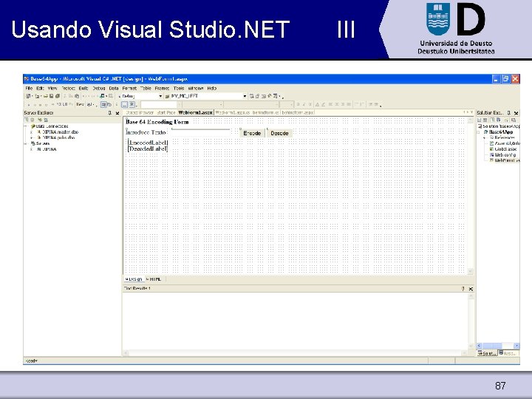Click the text box beside Introduce Texto
Image resolution: width=532 pixels, height=399 pixels.
[x=200, y=133]
